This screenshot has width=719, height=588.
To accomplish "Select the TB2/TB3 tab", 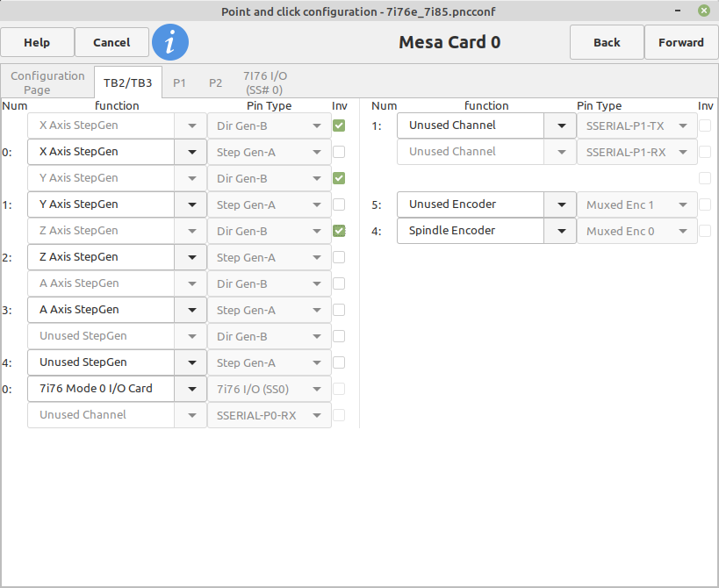I will tap(128, 82).
